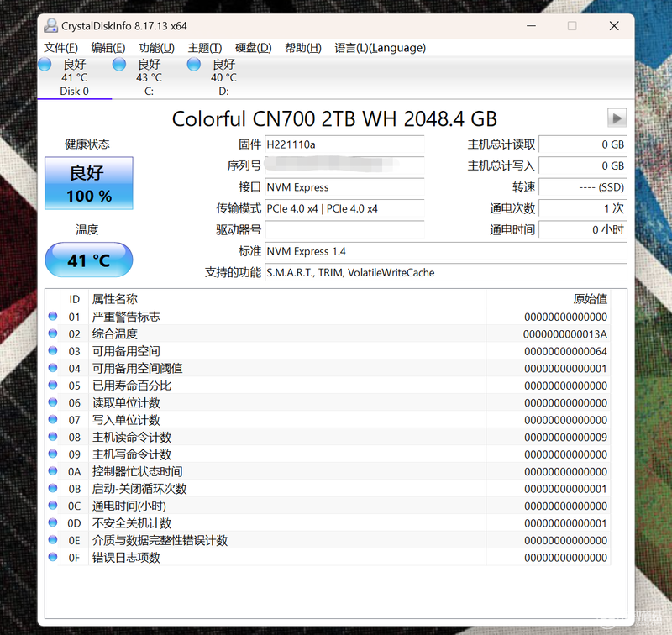
Task: Click status orb for attribute 07 写入单位计数
Action: coord(53,419)
